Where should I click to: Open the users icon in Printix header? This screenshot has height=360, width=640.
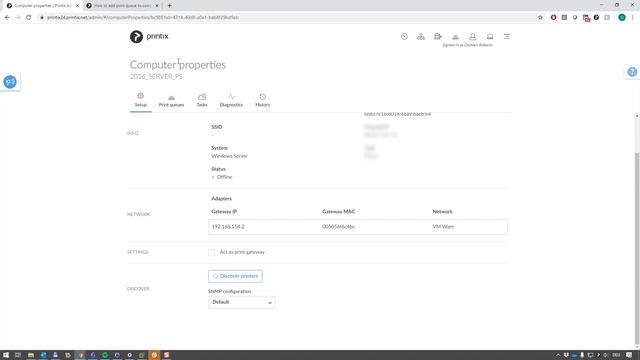473,36
